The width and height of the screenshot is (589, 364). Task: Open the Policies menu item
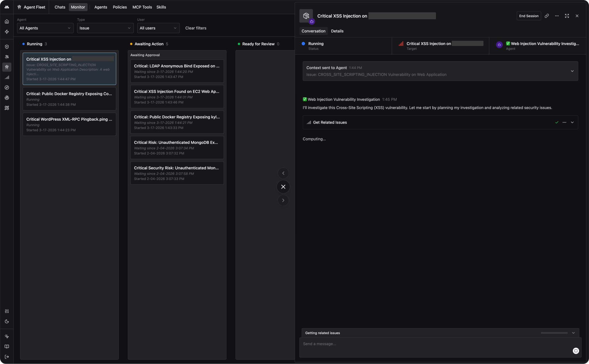tap(120, 7)
